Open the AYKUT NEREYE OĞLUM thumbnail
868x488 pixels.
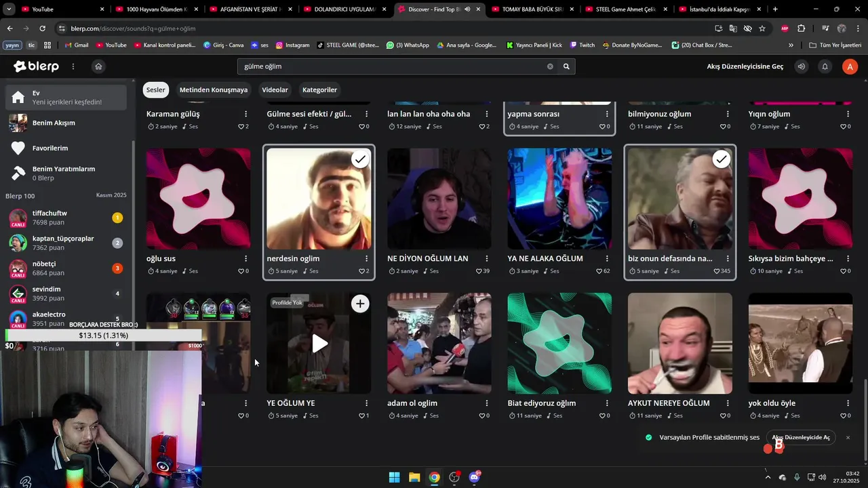click(679, 343)
